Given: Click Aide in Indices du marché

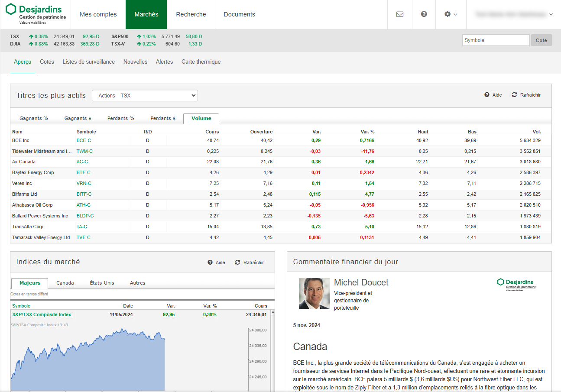Looking at the screenshot, I should click(216, 262).
